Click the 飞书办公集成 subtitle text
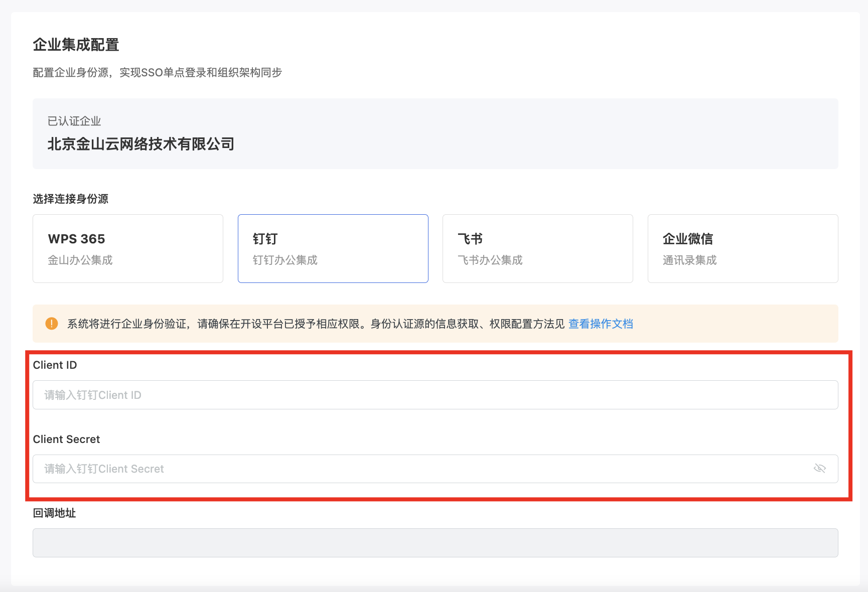This screenshot has height=592, width=868. coord(490,260)
